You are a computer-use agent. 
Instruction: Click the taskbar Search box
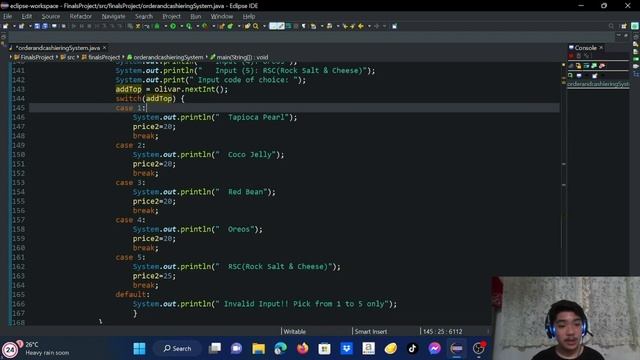pyautogui.click(x=177, y=348)
